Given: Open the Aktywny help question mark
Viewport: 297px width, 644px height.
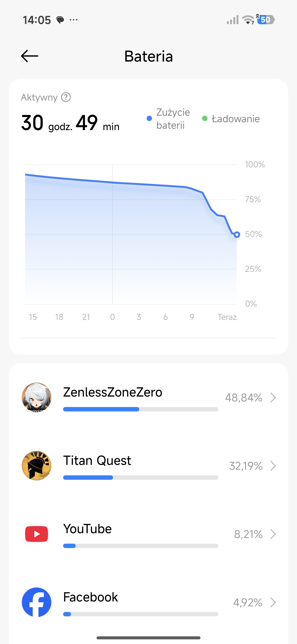Looking at the screenshot, I should tap(66, 97).
